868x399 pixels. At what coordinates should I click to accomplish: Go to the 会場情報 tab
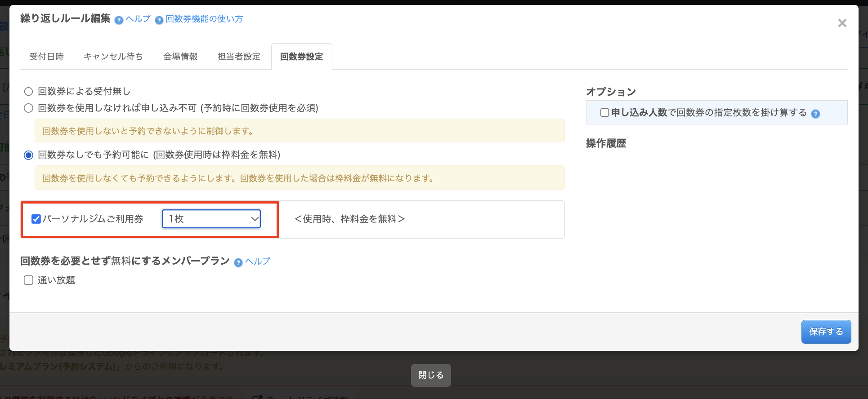click(x=180, y=57)
